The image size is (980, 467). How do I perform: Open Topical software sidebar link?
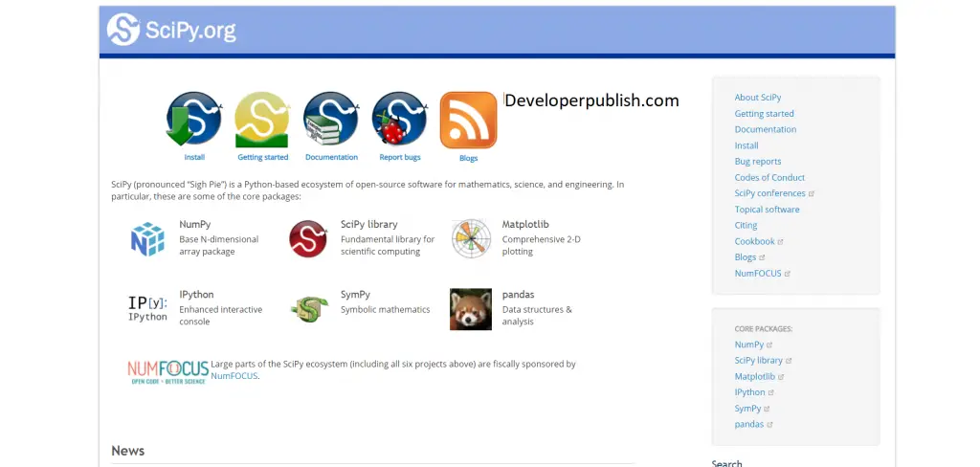767,210
